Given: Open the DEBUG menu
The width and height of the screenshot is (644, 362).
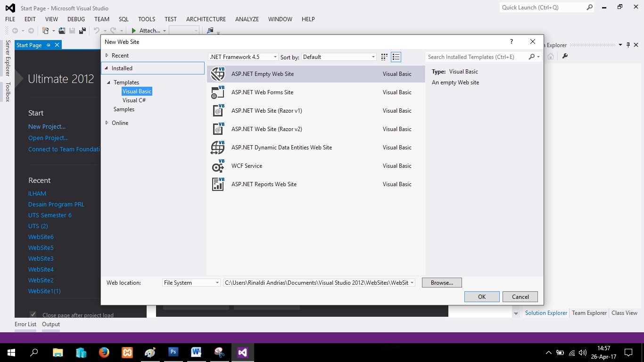Looking at the screenshot, I should pos(76,19).
